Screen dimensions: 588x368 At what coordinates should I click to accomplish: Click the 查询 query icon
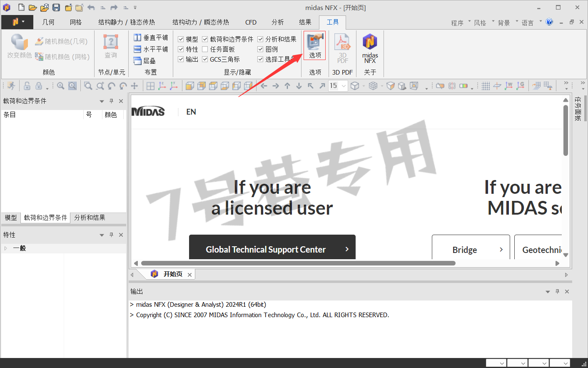click(111, 46)
